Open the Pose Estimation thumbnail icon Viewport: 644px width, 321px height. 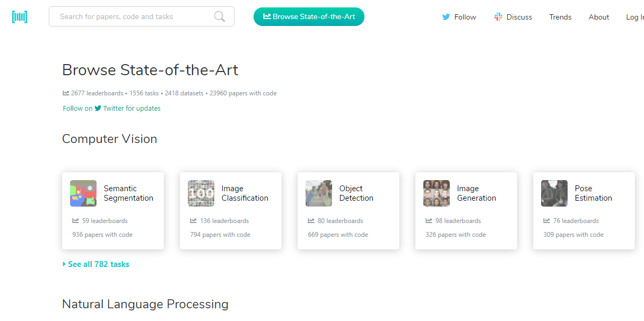tap(554, 193)
